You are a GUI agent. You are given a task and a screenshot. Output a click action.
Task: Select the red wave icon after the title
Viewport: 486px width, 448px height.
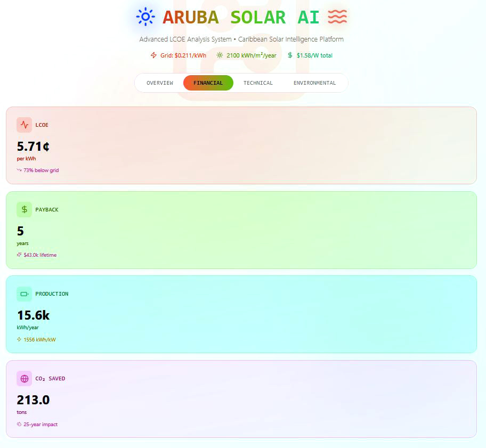pyautogui.click(x=338, y=17)
